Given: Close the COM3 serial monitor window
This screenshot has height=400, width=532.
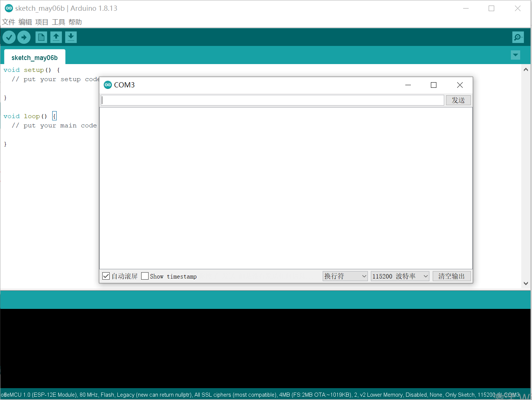Looking at the screenshot, I should (460, 85).
